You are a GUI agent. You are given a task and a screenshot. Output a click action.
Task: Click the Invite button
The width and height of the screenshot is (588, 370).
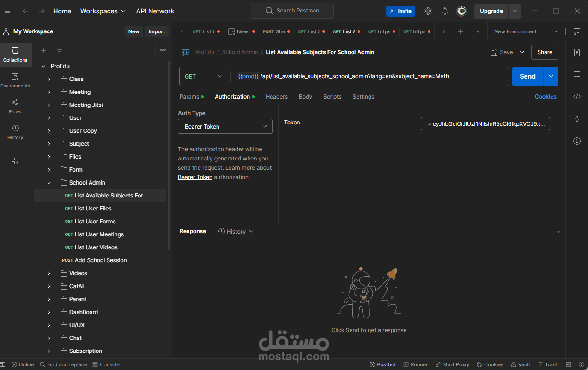(x=400, y=11)
